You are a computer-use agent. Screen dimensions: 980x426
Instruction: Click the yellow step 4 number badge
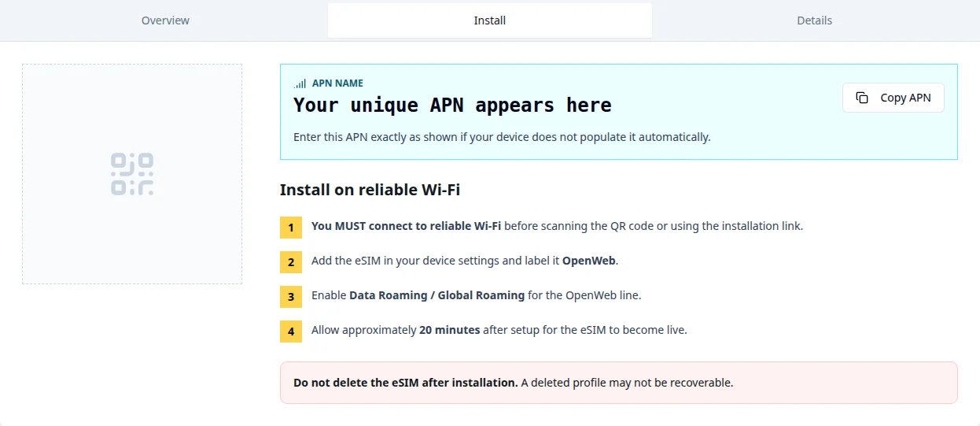point(291,332)
